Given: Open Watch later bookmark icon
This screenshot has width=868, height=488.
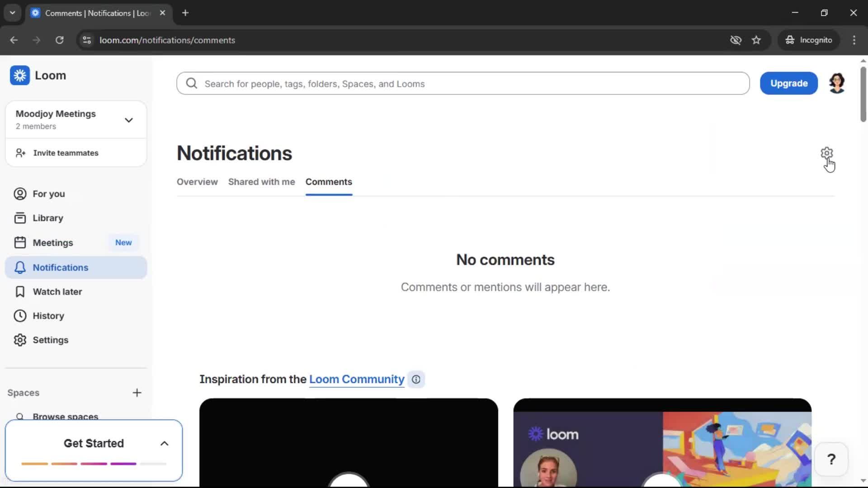Looking at the screenshot, I should pos(20,291).
